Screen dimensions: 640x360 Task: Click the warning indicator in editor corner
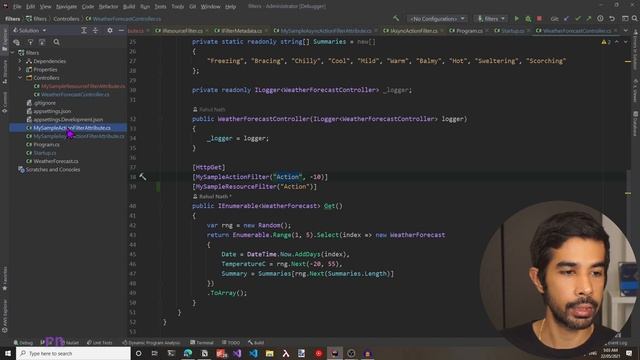tap(606, 42)
